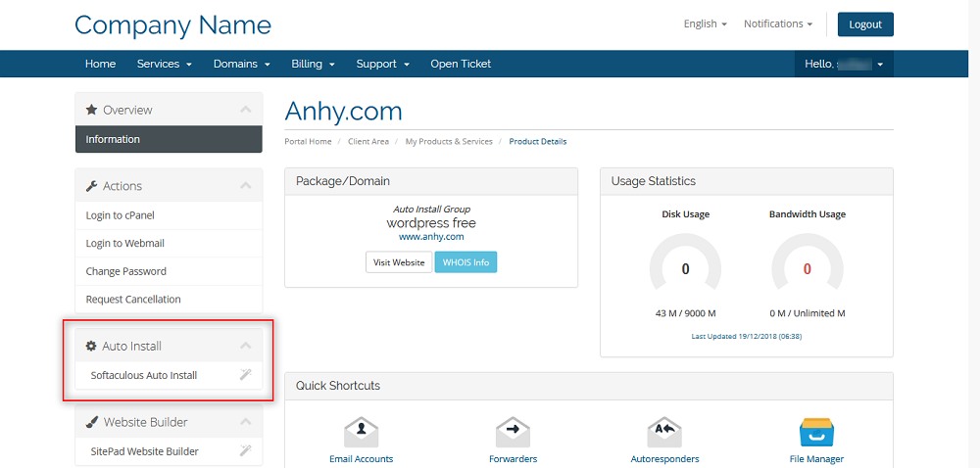Click the '0 M / Unlimited M' bandwidth value
This screenshot has width=980, height=468.
tap(808, 313)
